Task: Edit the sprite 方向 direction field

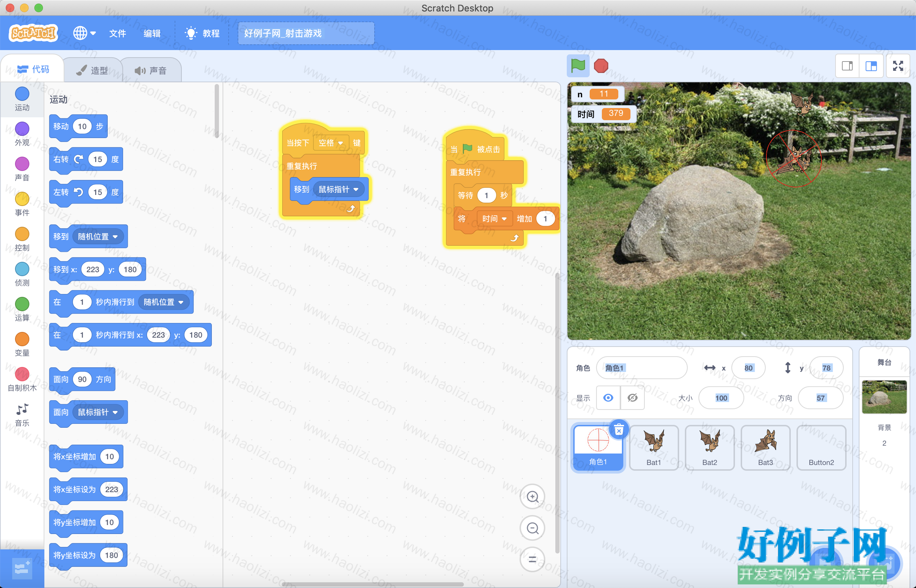Action: (820, 398)
